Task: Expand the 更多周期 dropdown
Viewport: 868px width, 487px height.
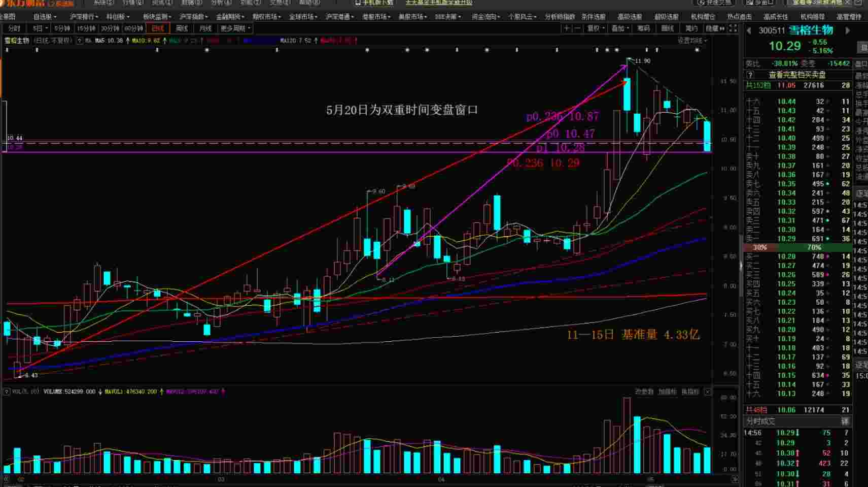Action: click(x=235, y=28)
